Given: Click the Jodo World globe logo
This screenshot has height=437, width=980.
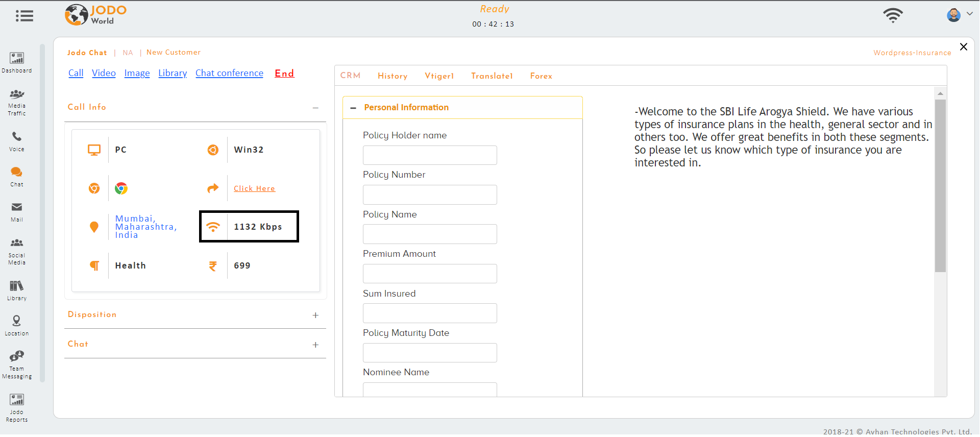Looking at the screenshot, I should pyautogui.click(x=77, y=15).
